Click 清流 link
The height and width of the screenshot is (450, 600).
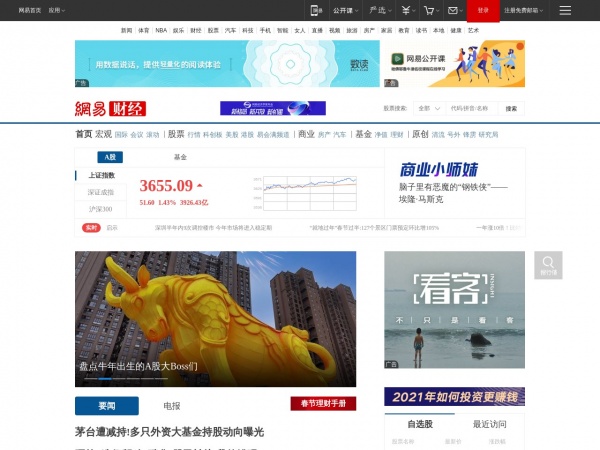click(x=438, y=135)
